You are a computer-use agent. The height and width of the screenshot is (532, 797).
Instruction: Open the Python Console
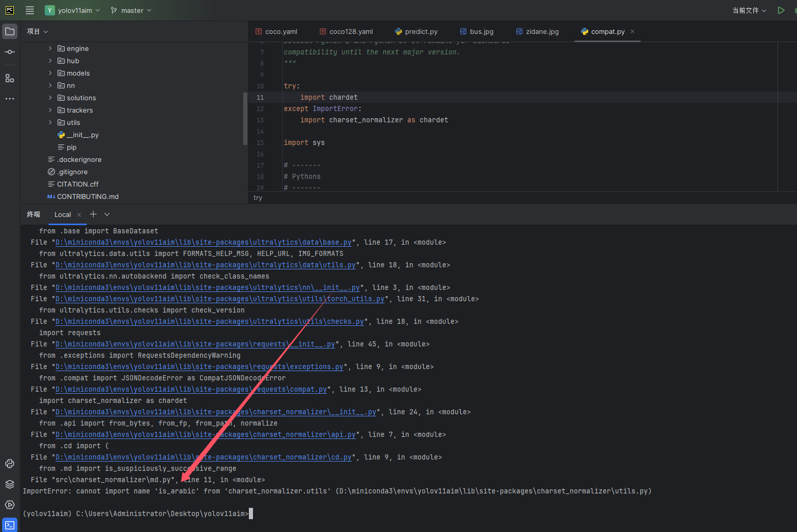tap(9, 464)
